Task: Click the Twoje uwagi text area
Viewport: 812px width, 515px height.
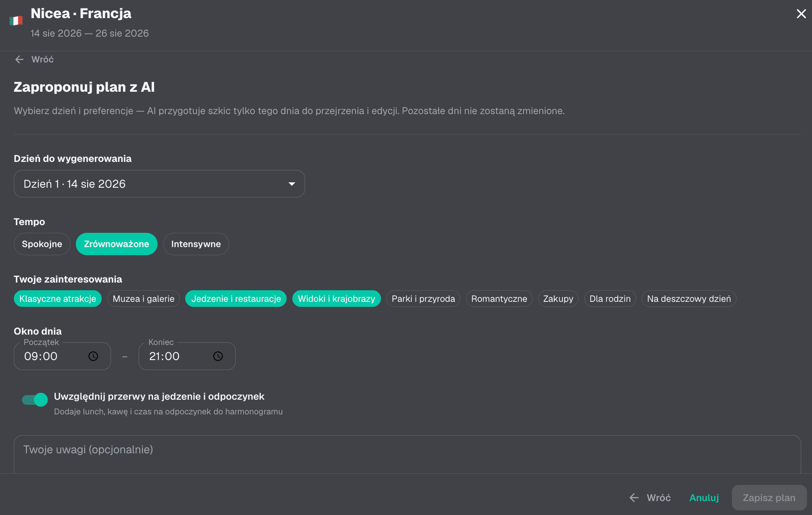Action: pyautogui.click(x=408, y=455)
